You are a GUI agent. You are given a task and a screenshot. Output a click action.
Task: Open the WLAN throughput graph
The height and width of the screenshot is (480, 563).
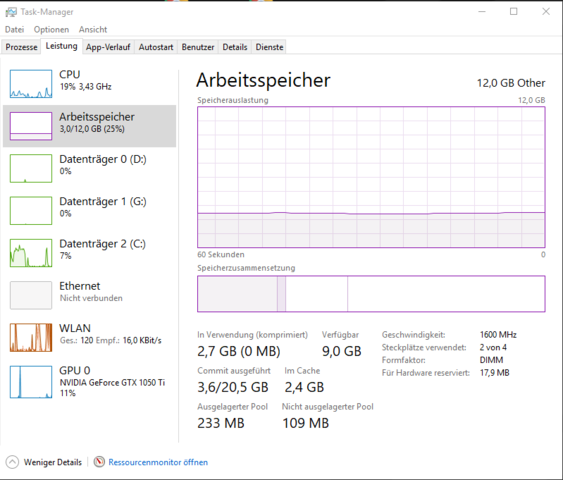pos(31,337)
